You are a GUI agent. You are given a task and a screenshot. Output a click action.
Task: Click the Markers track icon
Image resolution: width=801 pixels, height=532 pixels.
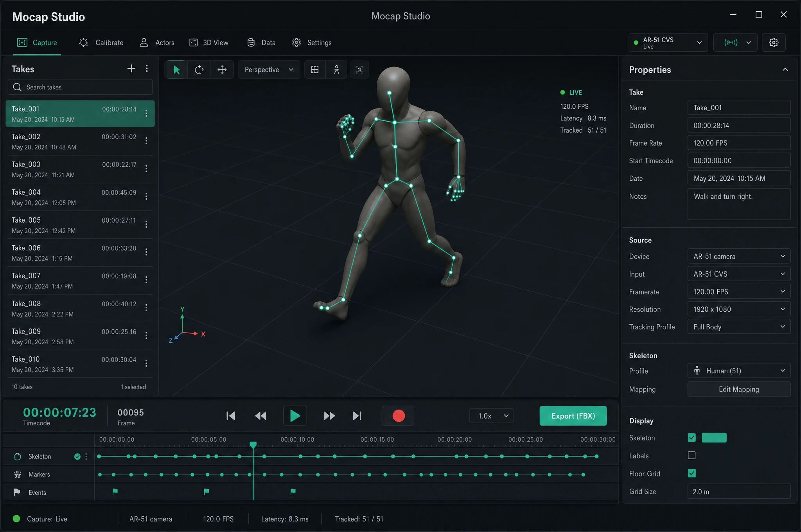(x=17, y=474)
